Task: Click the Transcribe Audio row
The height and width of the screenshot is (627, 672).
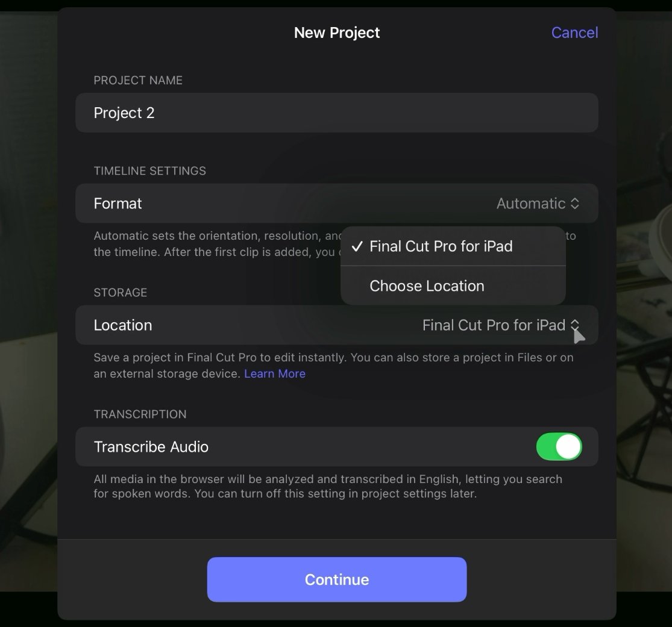Action: 241,446
